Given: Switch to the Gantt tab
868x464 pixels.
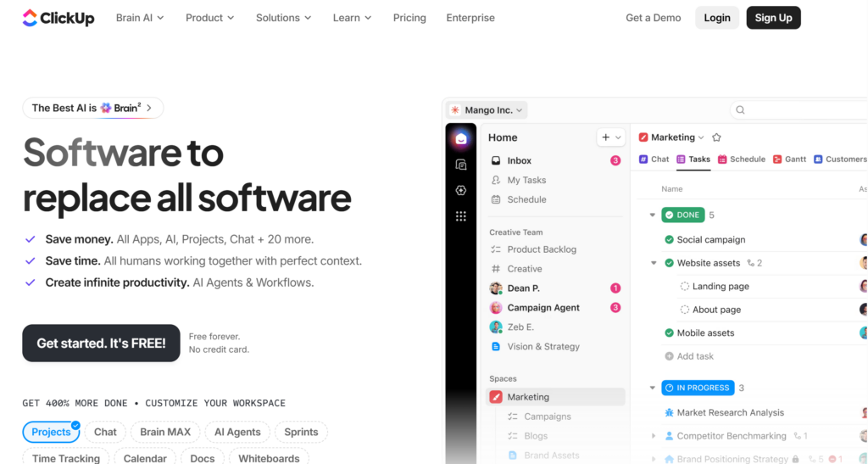Looking at the screenshot, I should point(789,159).
